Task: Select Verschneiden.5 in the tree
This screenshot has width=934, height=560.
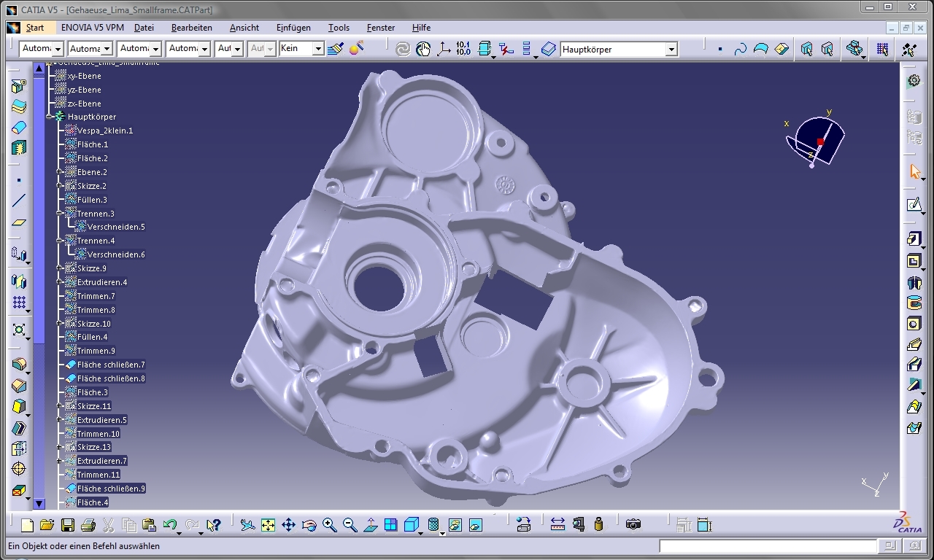Action: coord(116,227)
